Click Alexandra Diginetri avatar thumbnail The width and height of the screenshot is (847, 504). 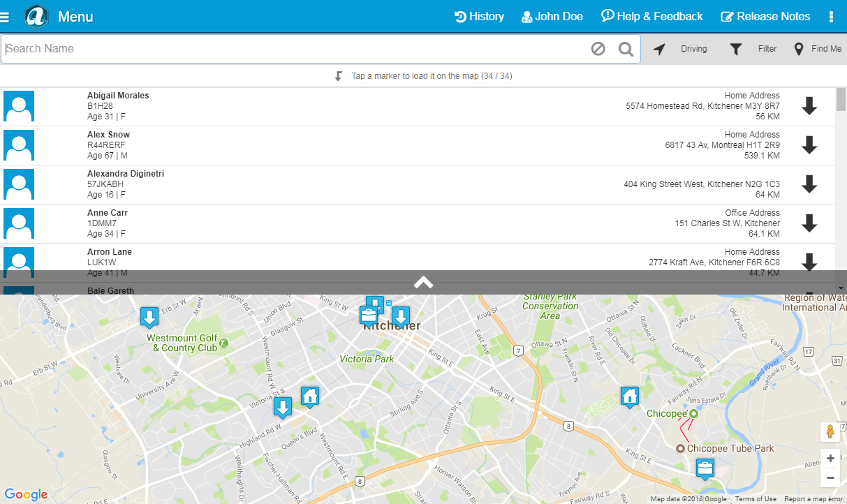[19, 184]
